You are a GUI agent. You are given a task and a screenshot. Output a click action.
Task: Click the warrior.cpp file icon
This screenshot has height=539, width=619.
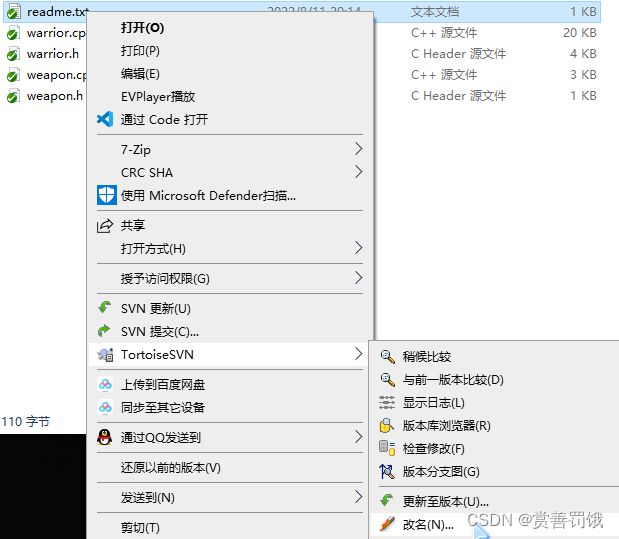[13, 33]
